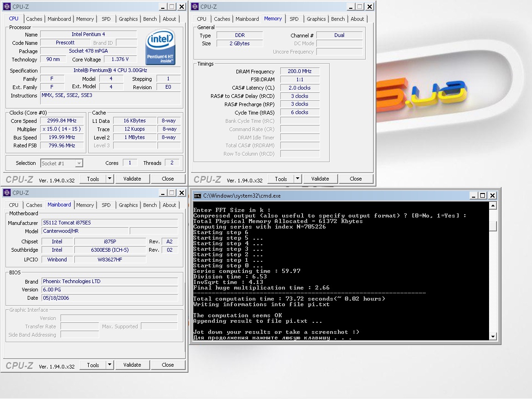
Task: Click Validate button in CPU window
Action: pyautogui.click(x=132, y=179)
